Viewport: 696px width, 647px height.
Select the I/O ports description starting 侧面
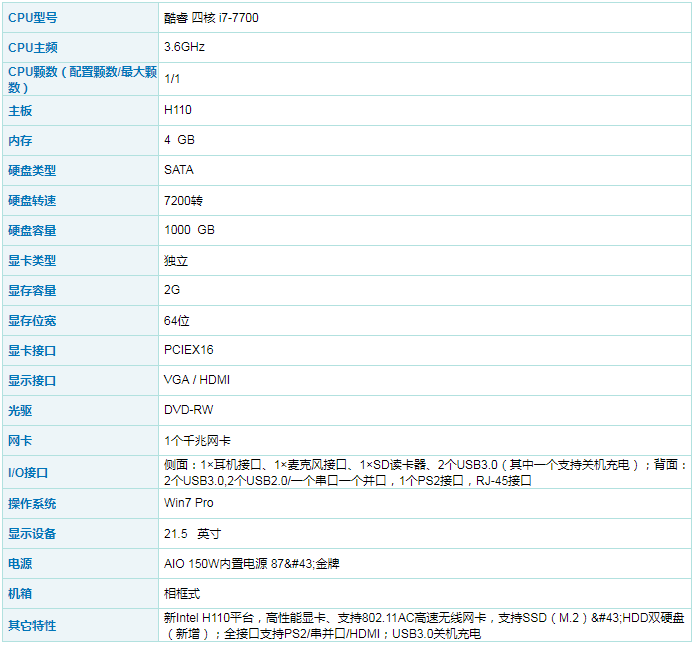[x=425, y=473]
